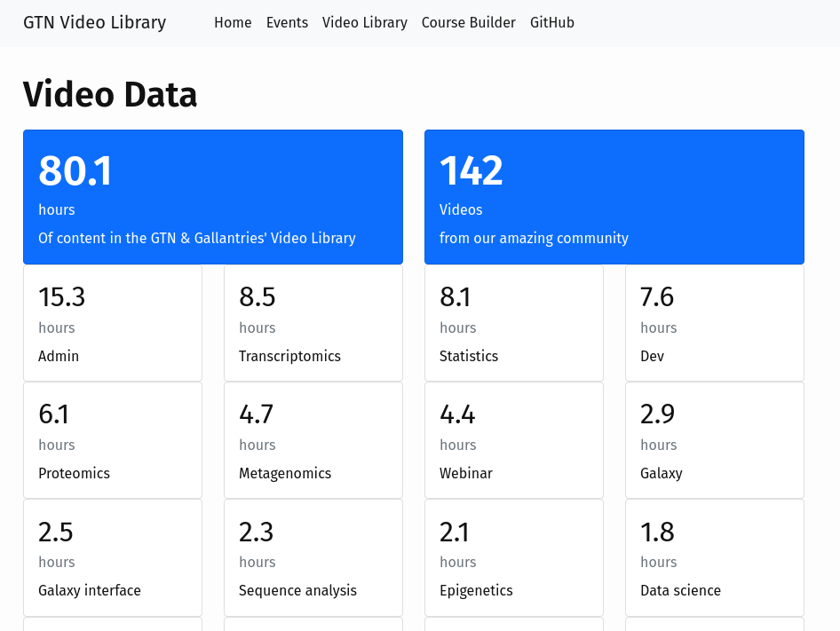Click the 2.9 hours value

pos(657,414)
